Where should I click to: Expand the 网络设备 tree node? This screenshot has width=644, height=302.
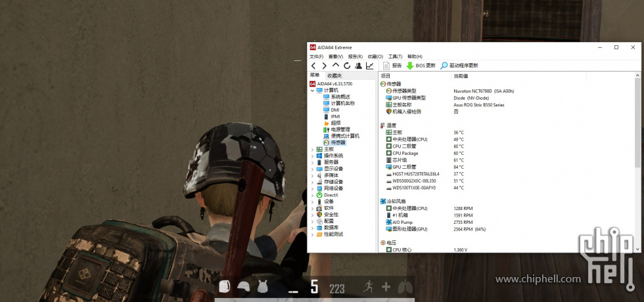click(x=312, y=189)
